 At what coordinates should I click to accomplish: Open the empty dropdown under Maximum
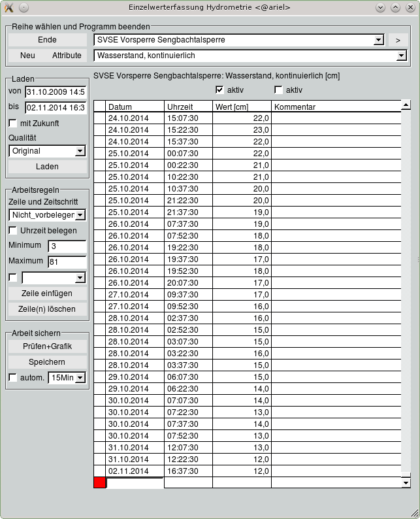click(x=80, y=278)
